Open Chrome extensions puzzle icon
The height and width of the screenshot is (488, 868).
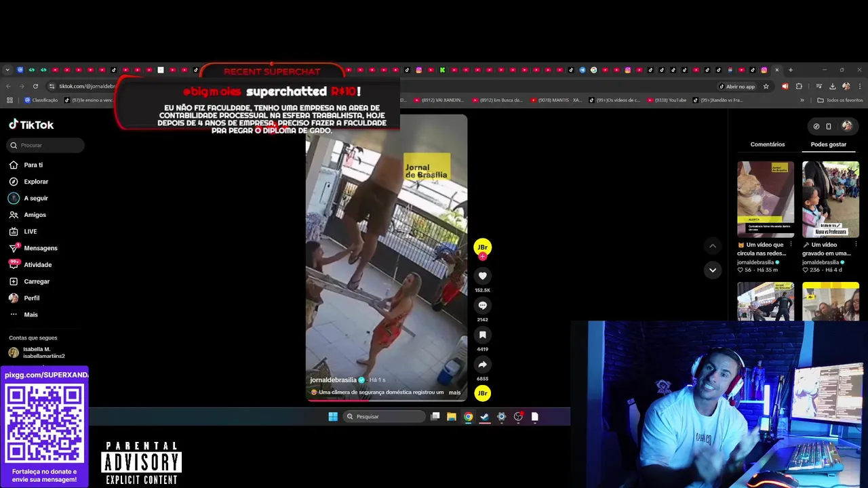point(799,86)
